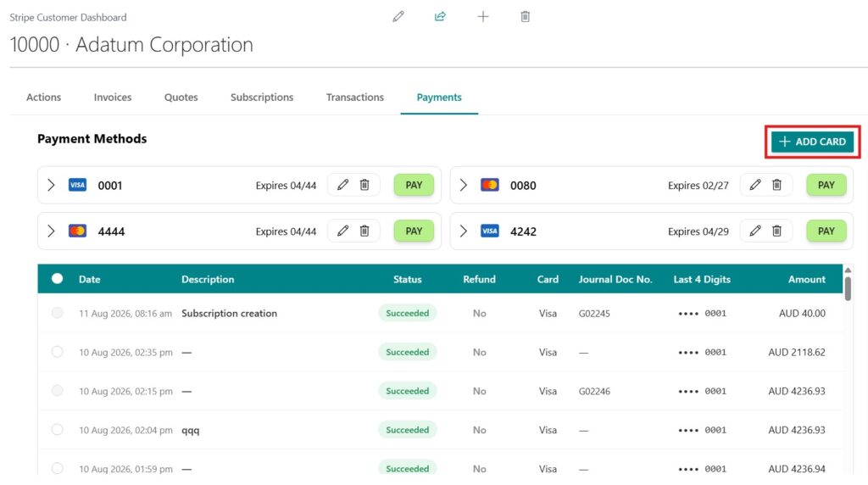Click the Journal Doc No. column header
The width and height of the screenshot is (868, 485).
pos(615,279)
